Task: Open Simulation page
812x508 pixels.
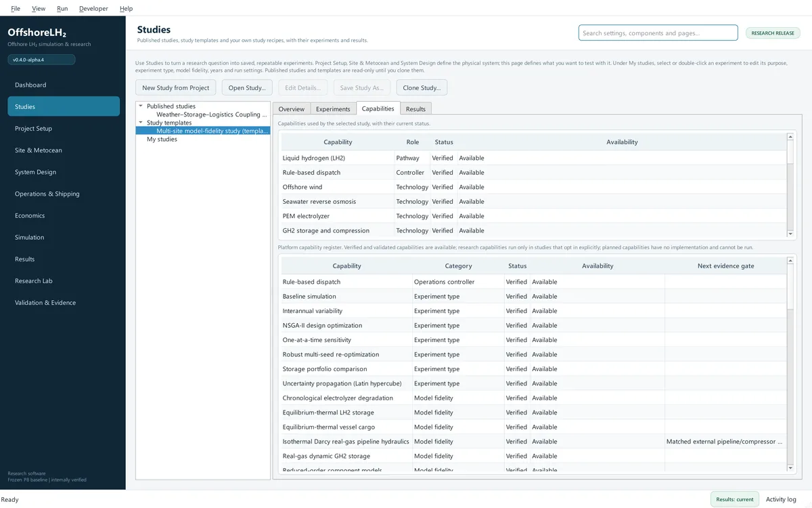Action: pyautogui.click(x=64, y=237)
